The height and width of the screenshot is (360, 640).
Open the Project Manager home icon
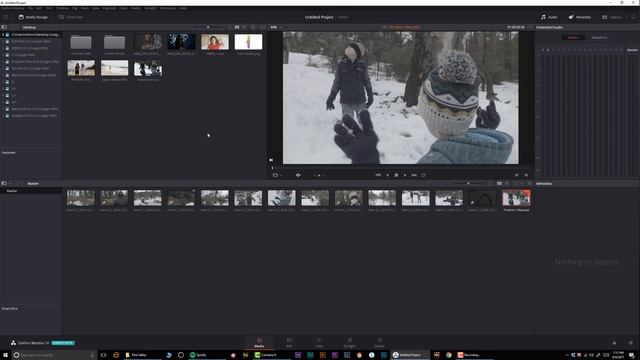coord(614,343)
